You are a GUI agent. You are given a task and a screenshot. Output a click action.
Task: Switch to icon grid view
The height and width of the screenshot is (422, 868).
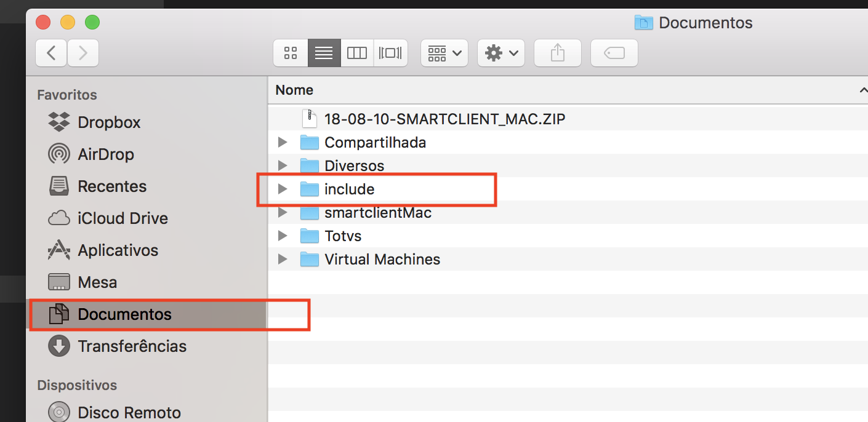291,53
